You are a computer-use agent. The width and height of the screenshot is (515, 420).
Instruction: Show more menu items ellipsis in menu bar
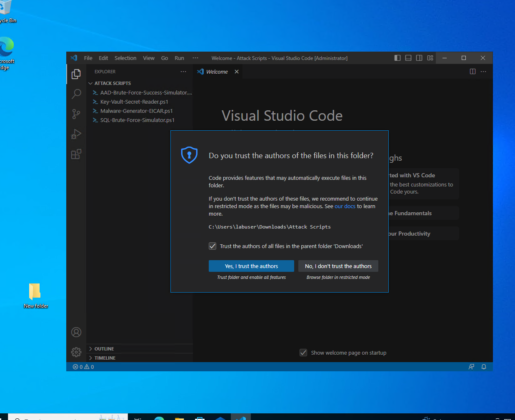coord(195,58)
